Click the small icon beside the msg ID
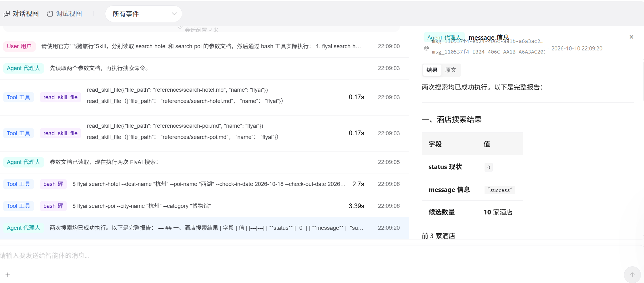644x283 pixels. pos(426,48)
